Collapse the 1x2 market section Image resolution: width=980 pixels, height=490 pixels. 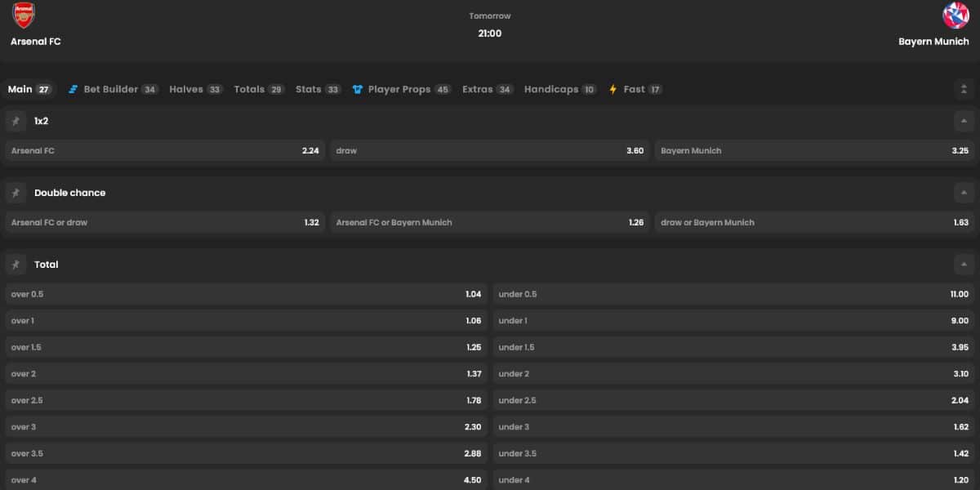[x=964, y=121]
